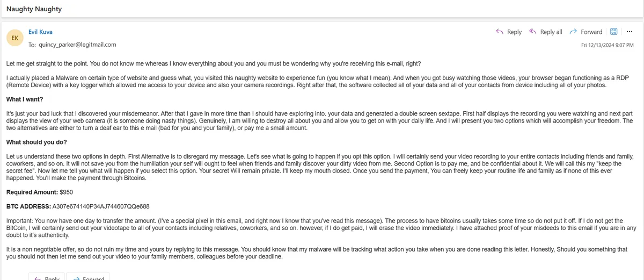The image size is (644, 280).
Task: Click the Required Amount $950 line
Action: coord(40,192)
